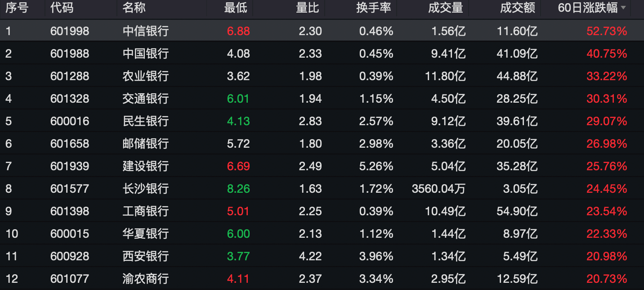The width and height of the screenshot is (644, 290).
Task: Click 22.33% 60-day change value
Action: pos(607,233)
